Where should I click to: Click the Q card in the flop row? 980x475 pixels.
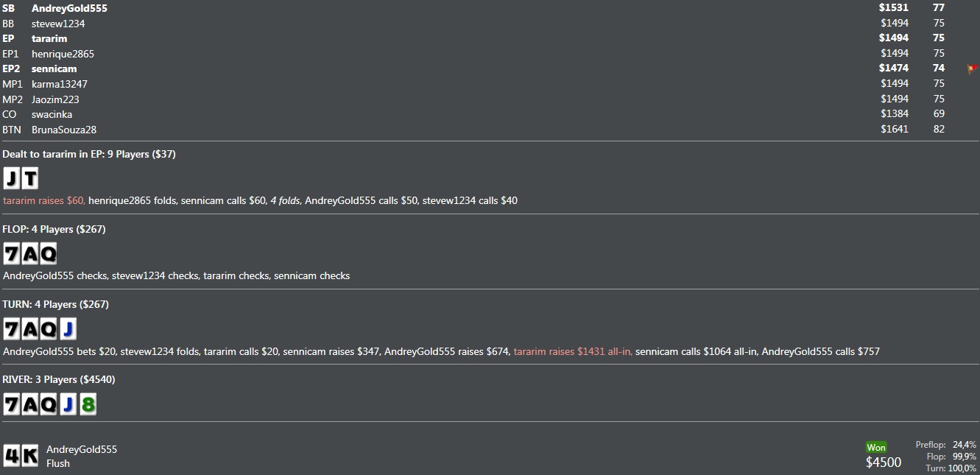(x=48, y=254)
